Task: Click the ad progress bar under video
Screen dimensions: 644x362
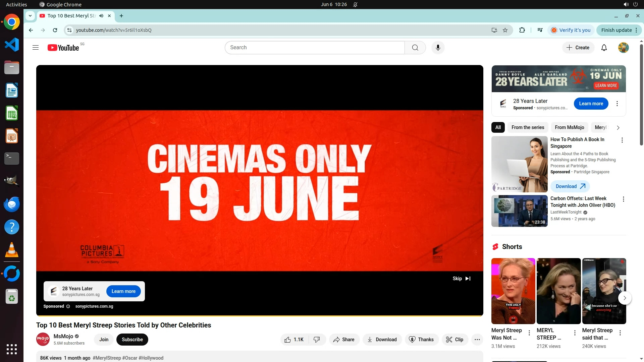Action: pos(260,315)
